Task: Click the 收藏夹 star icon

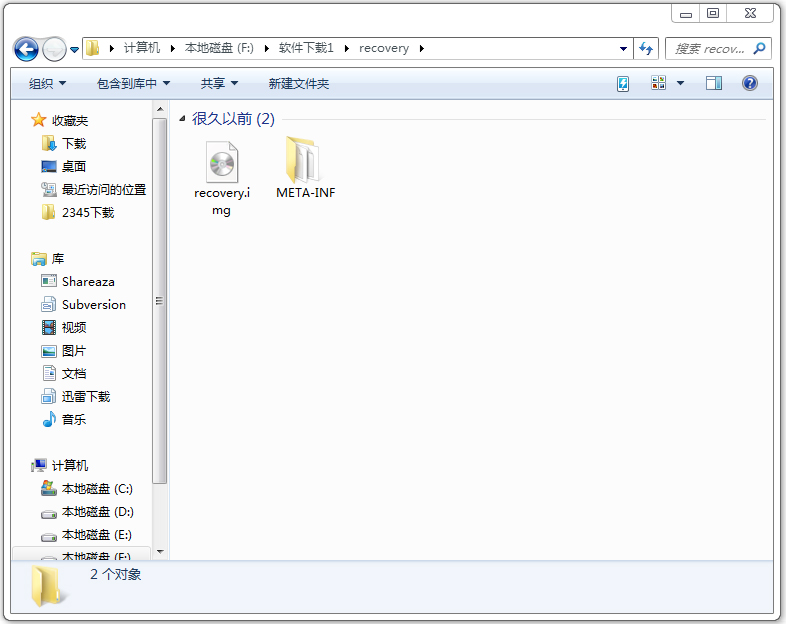Action: coord(39,120)
